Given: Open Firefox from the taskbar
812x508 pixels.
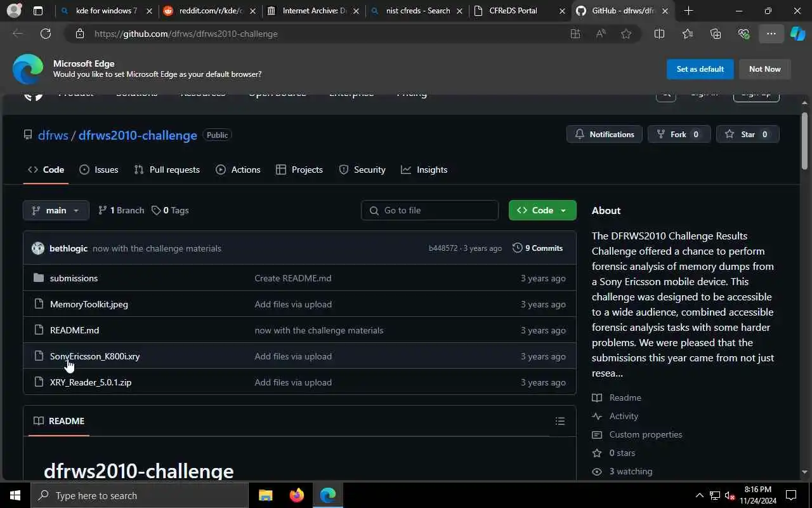Looking at the screenshot, I should point(296,495).
